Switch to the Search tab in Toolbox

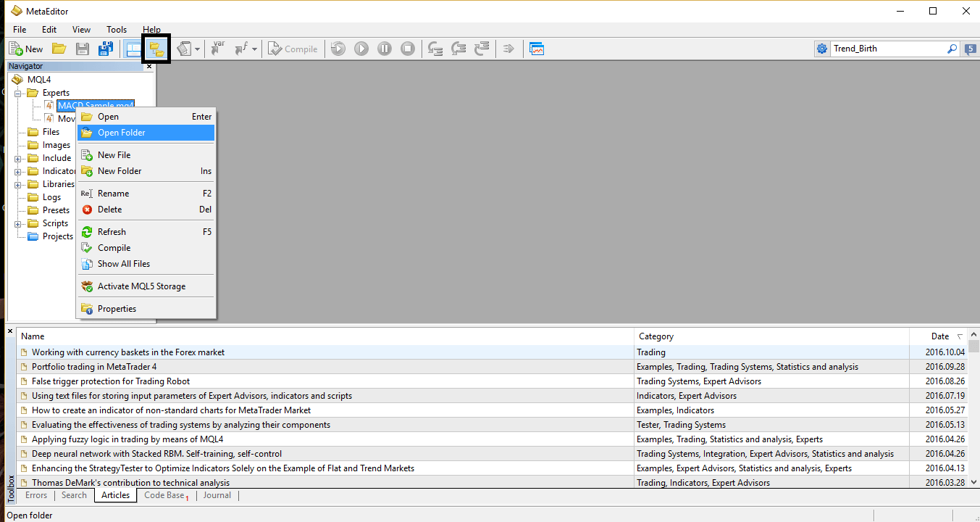point(74,495)
